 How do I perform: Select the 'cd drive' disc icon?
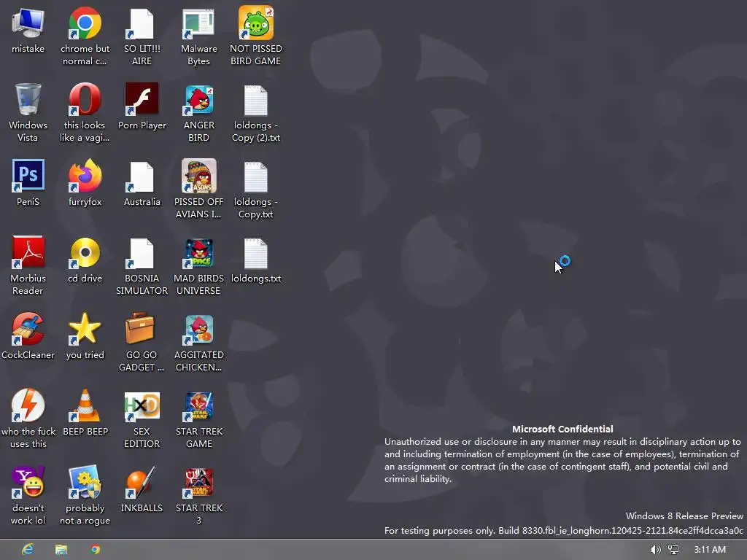click(85, 253)
